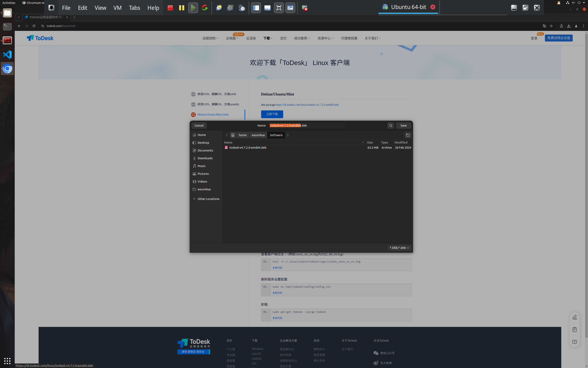Click the clipboard floating icon
The width and height of the screenshot is (588, 368).
coord(575,330)
